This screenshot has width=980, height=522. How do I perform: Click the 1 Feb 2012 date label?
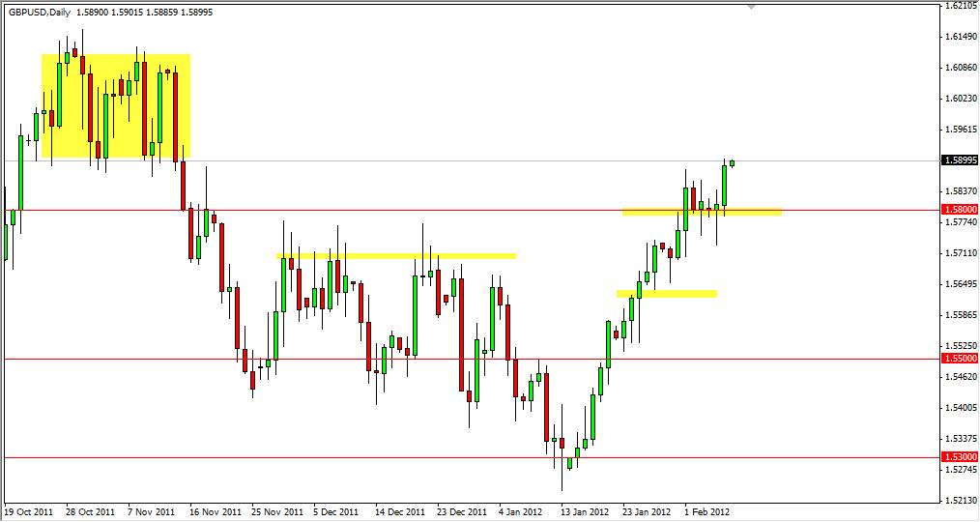pos(708,512)
